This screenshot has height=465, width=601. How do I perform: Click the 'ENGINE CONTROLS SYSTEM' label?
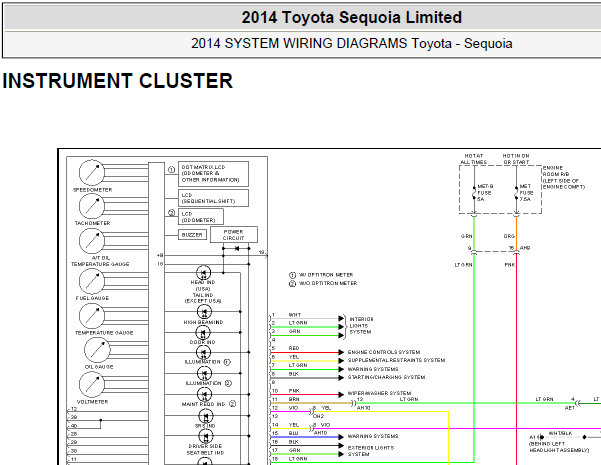click(384, 352)
